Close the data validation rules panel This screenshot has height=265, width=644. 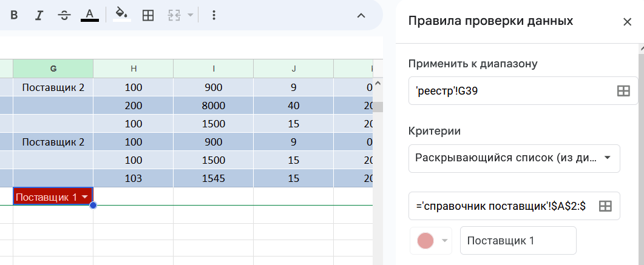tap(627, 22)
